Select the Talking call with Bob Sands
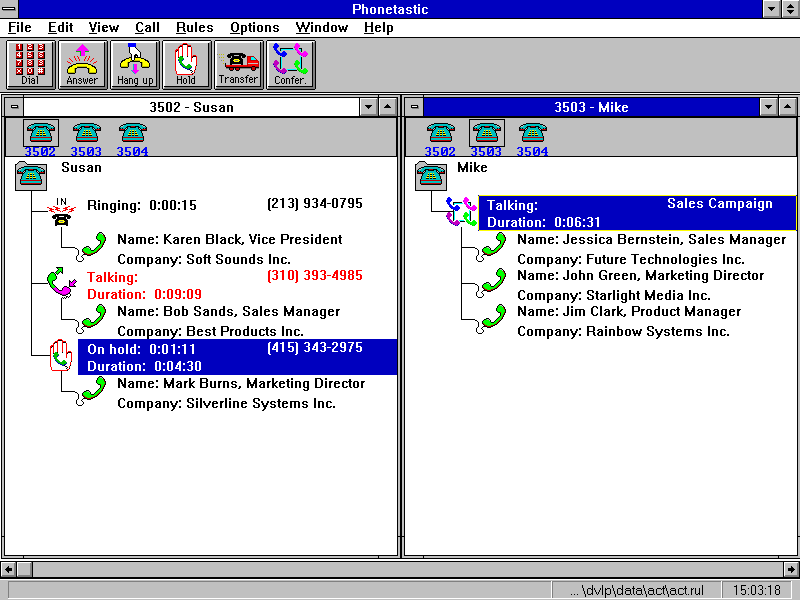 coord(224,286)
